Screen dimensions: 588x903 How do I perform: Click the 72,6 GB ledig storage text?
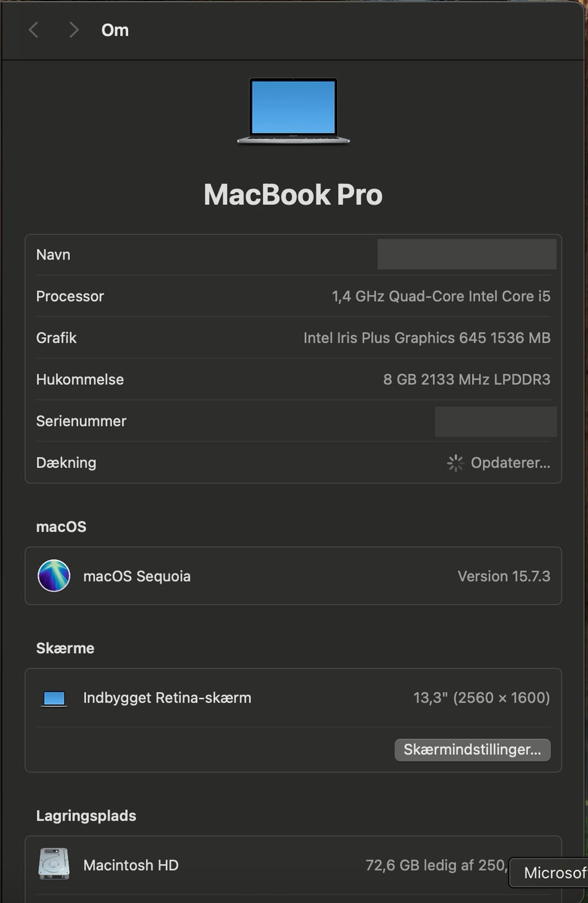tap(435, 865)
